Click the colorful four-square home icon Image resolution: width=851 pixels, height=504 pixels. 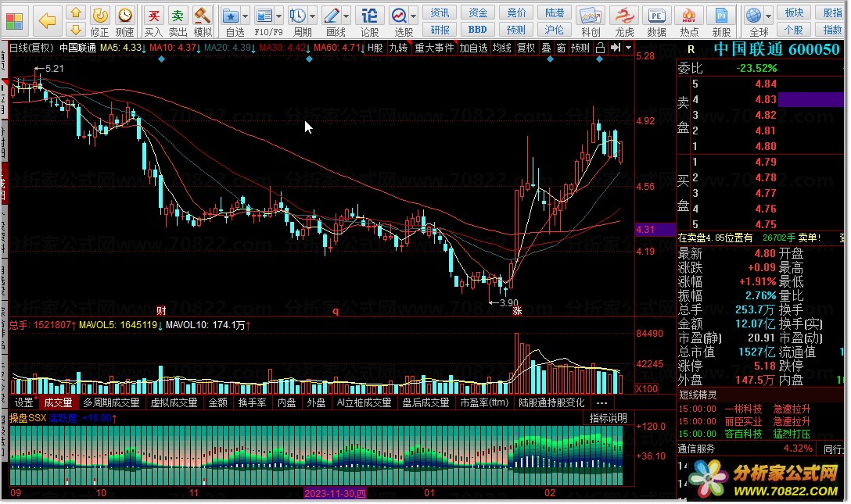[x=15, y=20]
